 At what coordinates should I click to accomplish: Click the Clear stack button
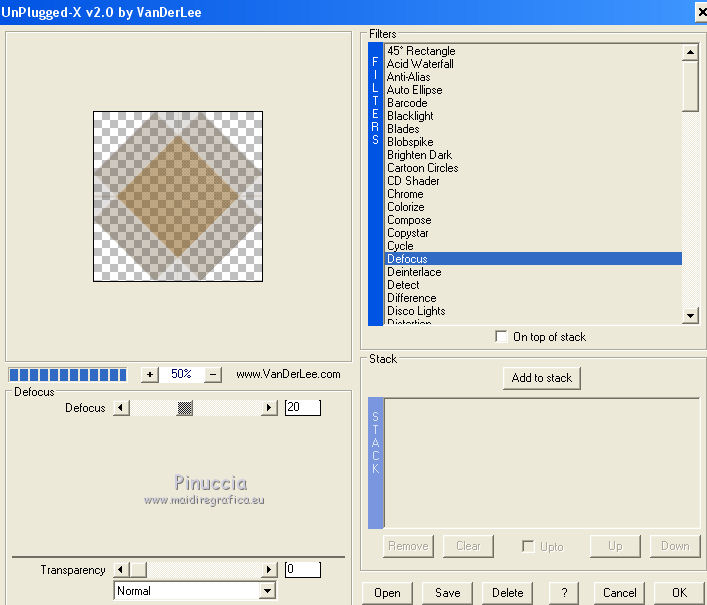(x=468, y=546)
